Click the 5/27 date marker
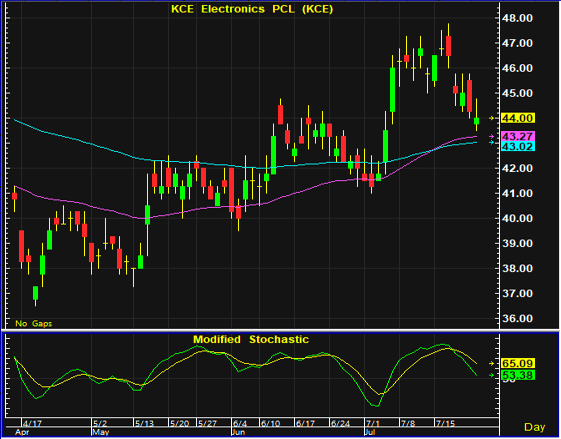This screenshot has height=439, width=561. (208, 423)
